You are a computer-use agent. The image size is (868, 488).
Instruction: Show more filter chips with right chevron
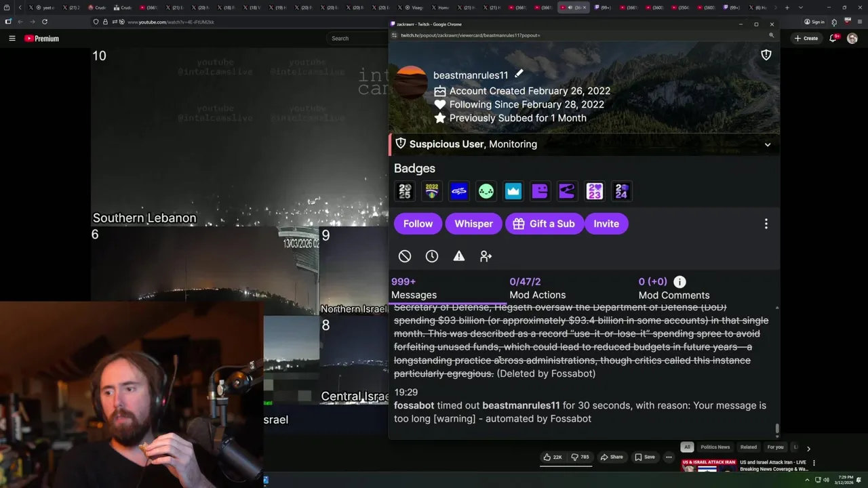tap(808, 448)
